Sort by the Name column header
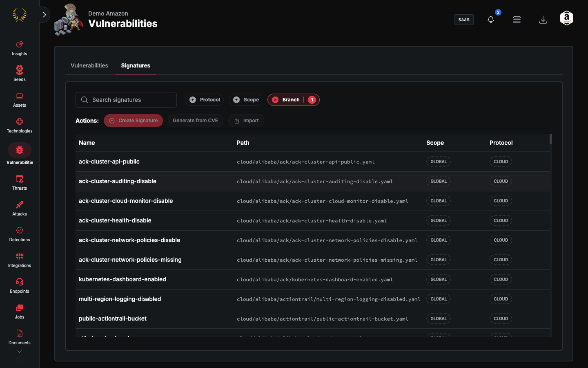The width and height of the screenshot is (588, 368). coord(87,143)
